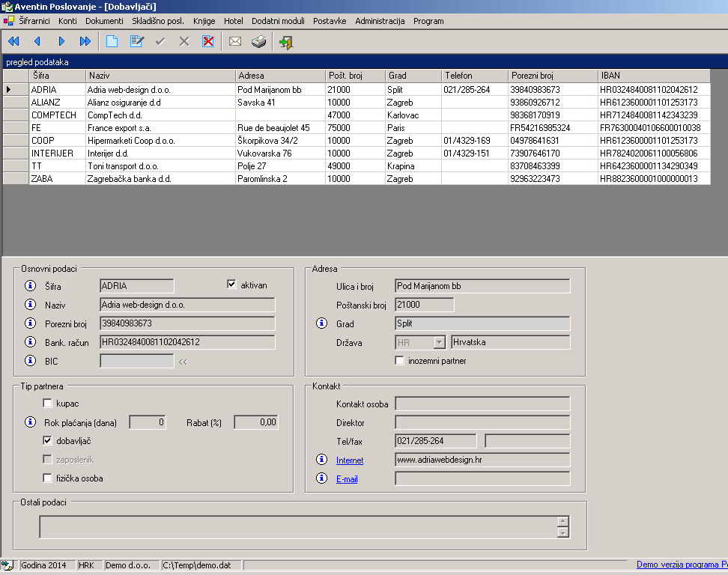Viewport: 728px width, 575px height.
Task: Click the Internet link label
Action: pyautogui.click(x=350, y=460)
